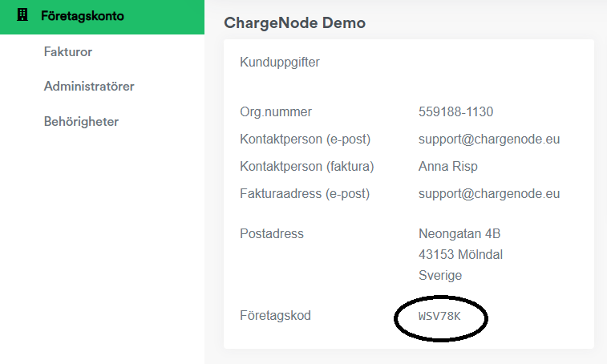Screen dimensions: 607x364
Task: Open the Fakturor page
Action: tap(68, 52)
